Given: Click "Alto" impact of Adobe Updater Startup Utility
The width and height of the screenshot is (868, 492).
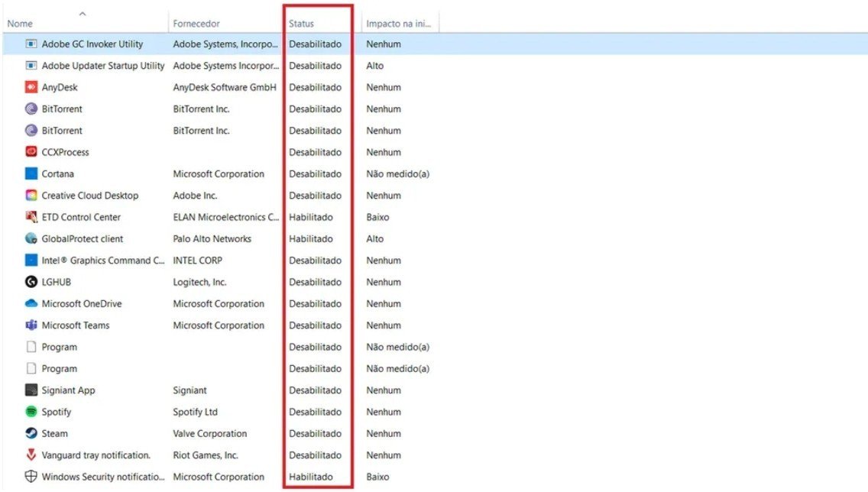Looking at the screenshot, I should (x=374, y=65).
